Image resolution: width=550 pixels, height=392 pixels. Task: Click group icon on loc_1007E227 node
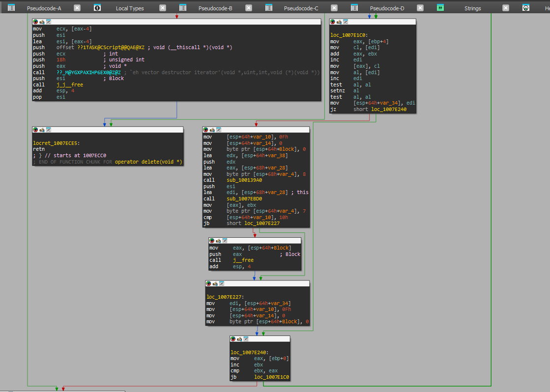(x=222, y=283)
